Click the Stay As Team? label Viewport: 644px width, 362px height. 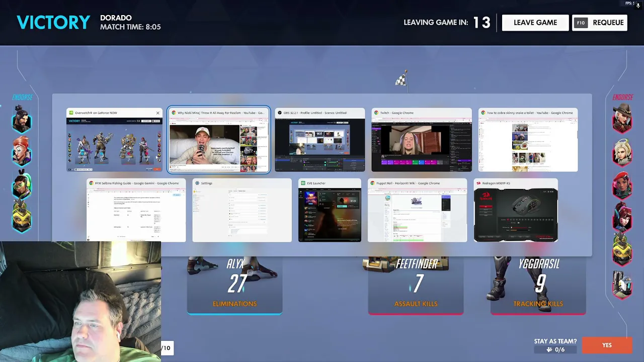(x=555, y=341)
